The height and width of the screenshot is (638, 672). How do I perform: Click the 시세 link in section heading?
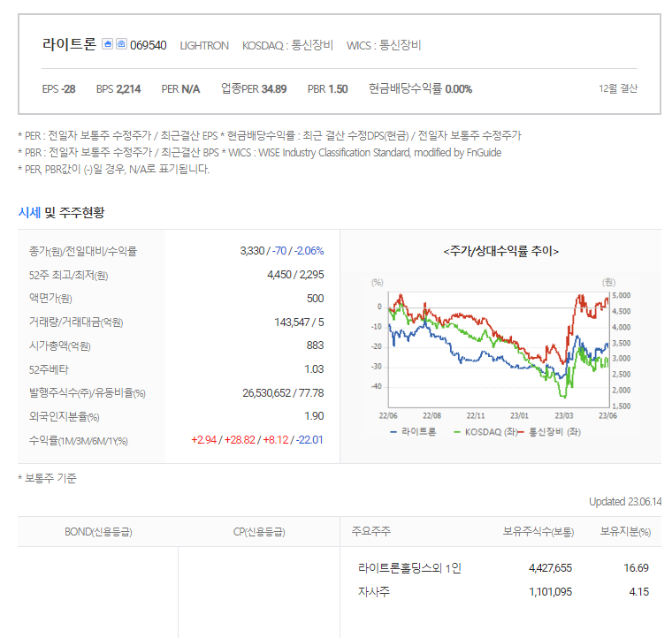click(x=29, y=212)
